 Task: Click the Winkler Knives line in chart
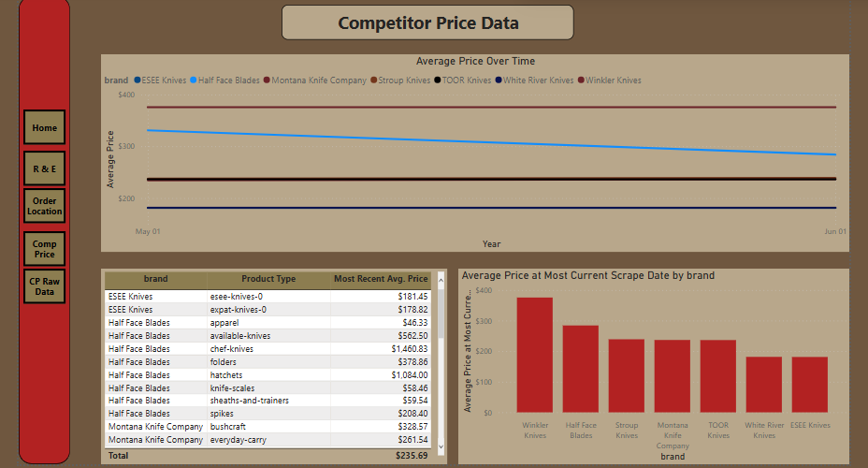[492, 107]
